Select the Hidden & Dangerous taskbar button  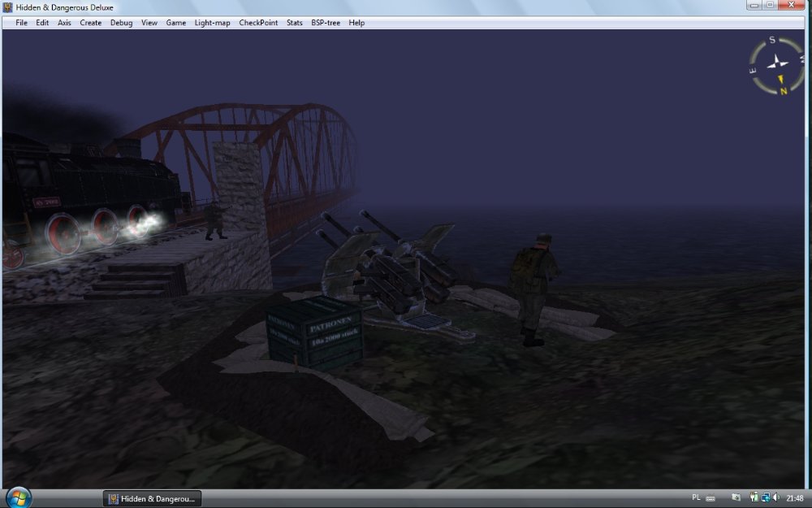point(152,499)
